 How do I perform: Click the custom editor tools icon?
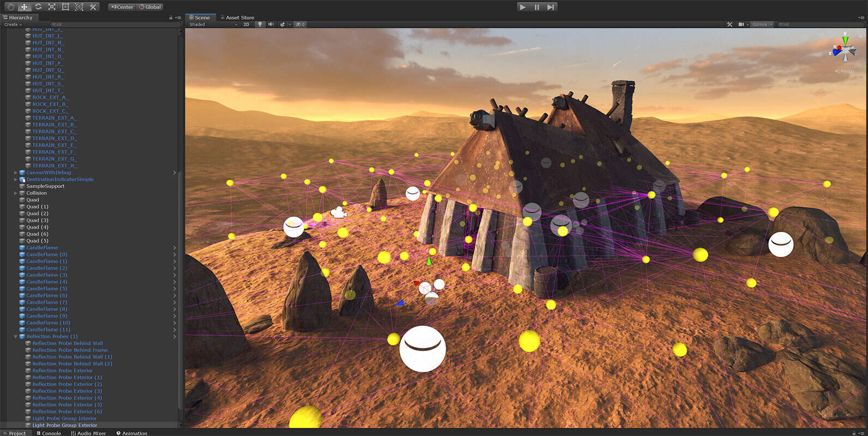pyautogui.click(x=93, y=7)
